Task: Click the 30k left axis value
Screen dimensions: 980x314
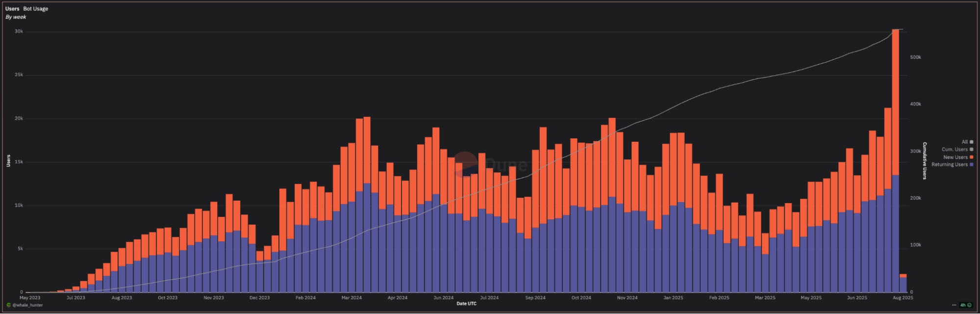Action: [x=19, y=31]
